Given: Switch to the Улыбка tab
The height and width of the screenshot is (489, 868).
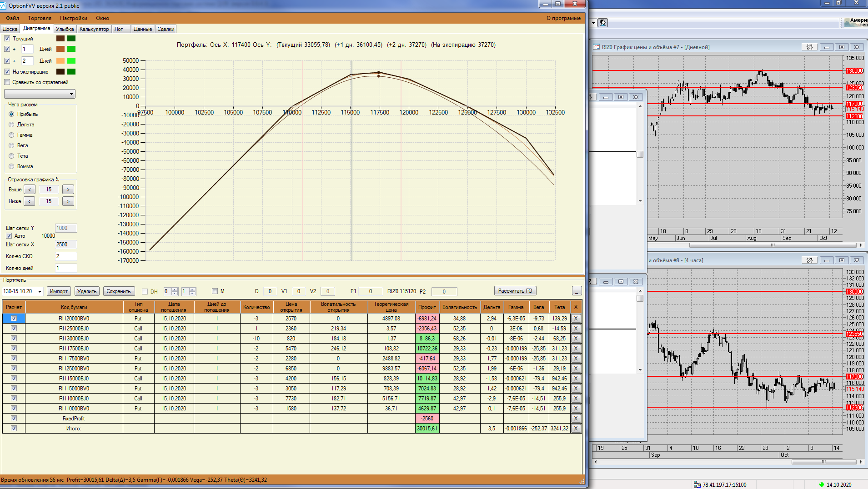Looking at the screenshot, I should click(x=65, y=29).
